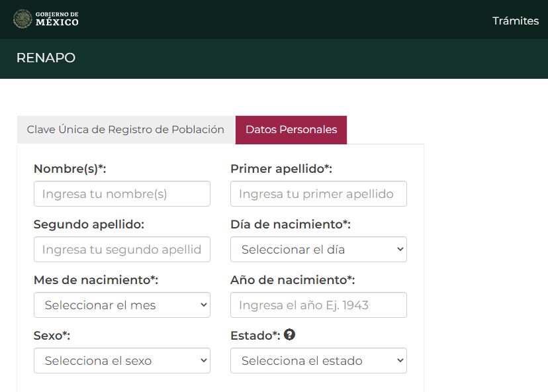Click the Mes de nacimiento*: label
The height and width of the screenshot is (392, 548).
[96, 280]
